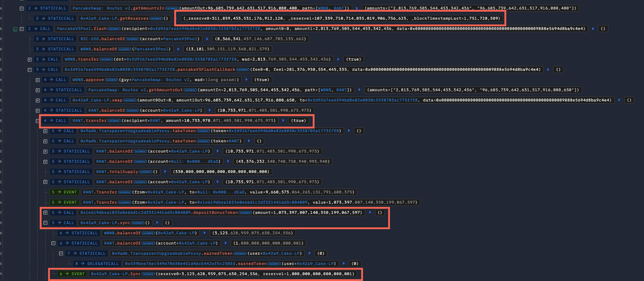This screenshot has width=644, height=281.
Task: Collapse the PancakeSwap getAmountsIn STATICCALL node
Action: point(22,8)
